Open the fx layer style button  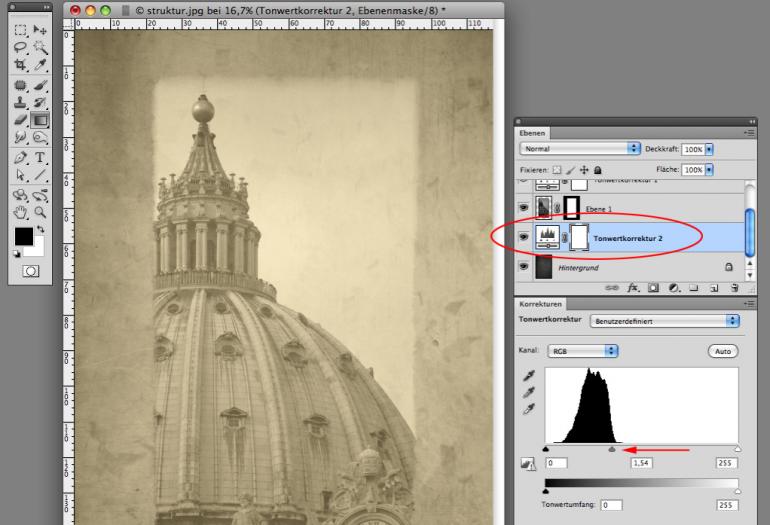[x=633, y=288]
